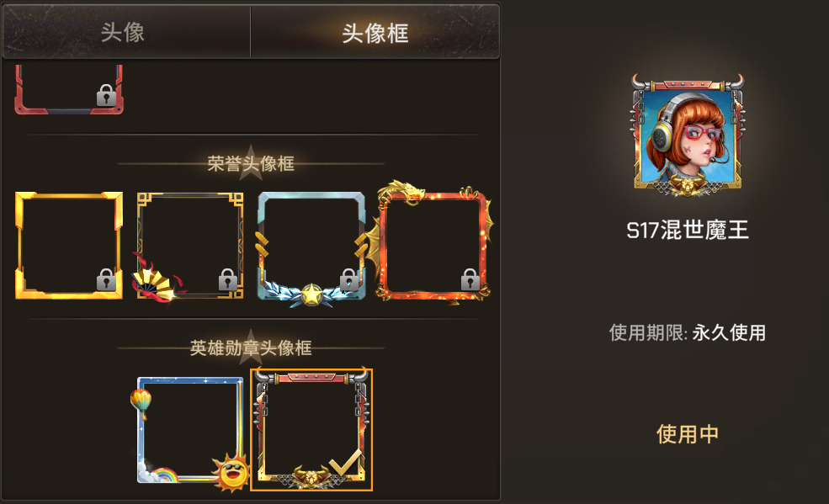Choose the rainbow and sun avatar frame

pos(190,433)
